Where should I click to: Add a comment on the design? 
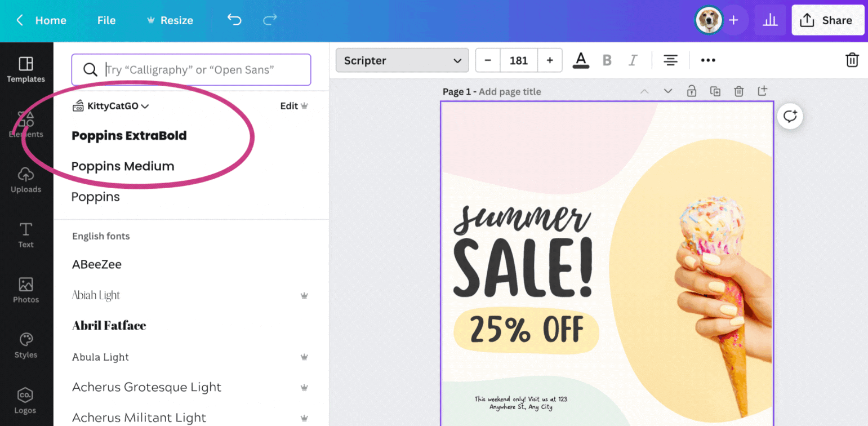[790, 117]
